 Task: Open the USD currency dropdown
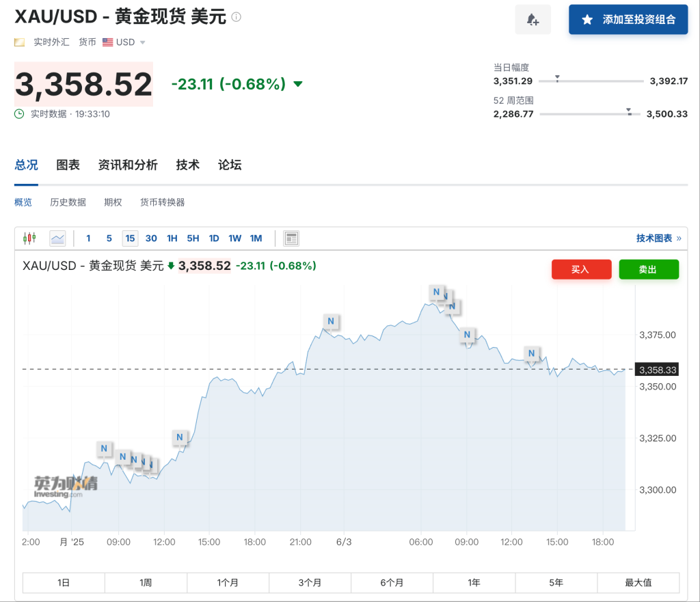click(142, 42)
